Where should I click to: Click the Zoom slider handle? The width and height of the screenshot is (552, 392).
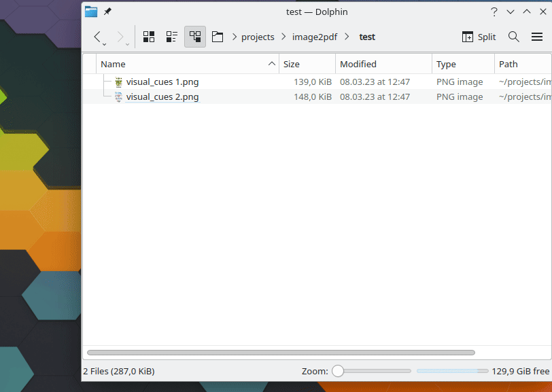click(338, 371)
